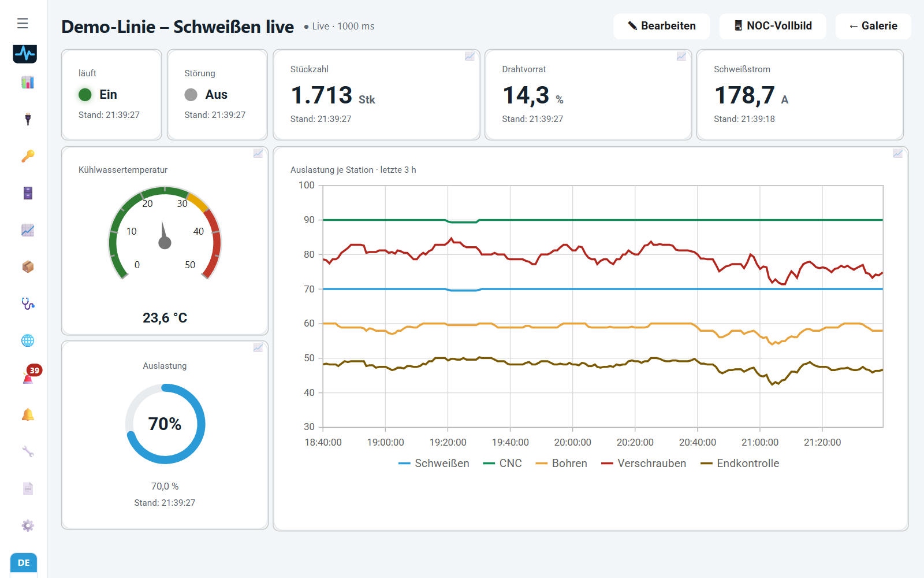Viewport: 924px width, 578px height.
Task: Click the Demo-Linie – Schweißen live title
Action: click(178, 27)
